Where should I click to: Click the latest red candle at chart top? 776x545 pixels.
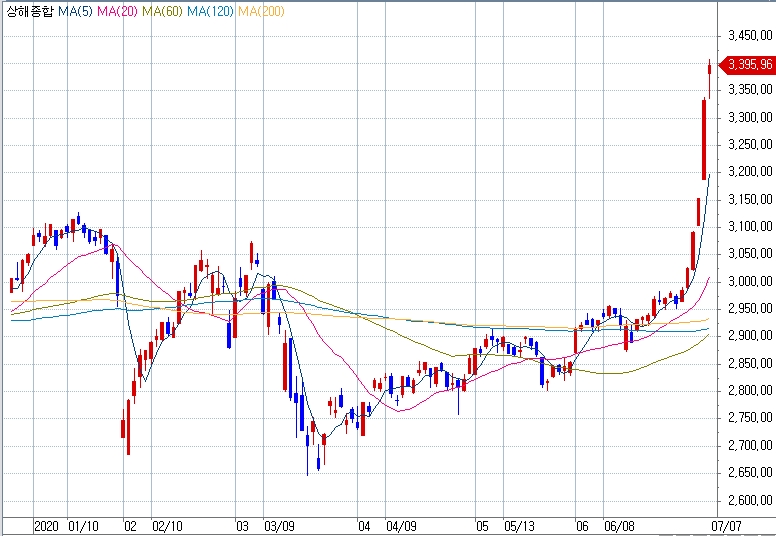click(x=709, y=68)
